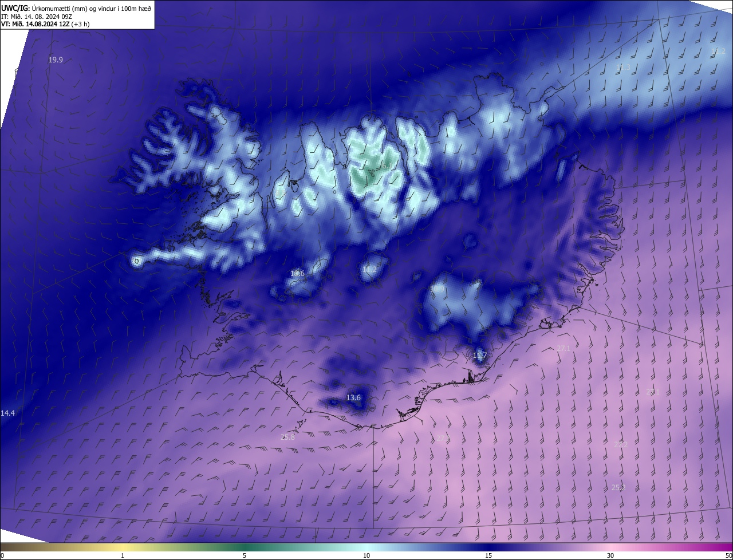Click the 25.8 value label on the map
733x560 pixels.
[287, 437]
